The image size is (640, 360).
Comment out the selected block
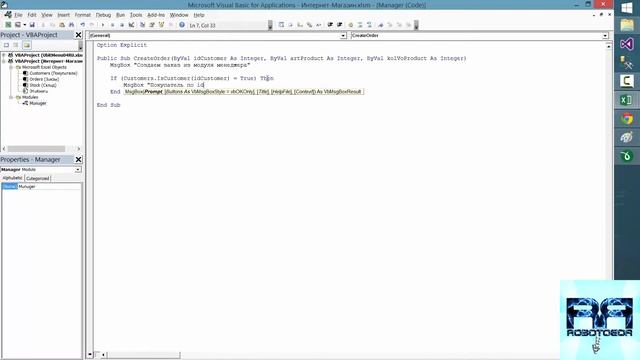[x=360, y=25]
